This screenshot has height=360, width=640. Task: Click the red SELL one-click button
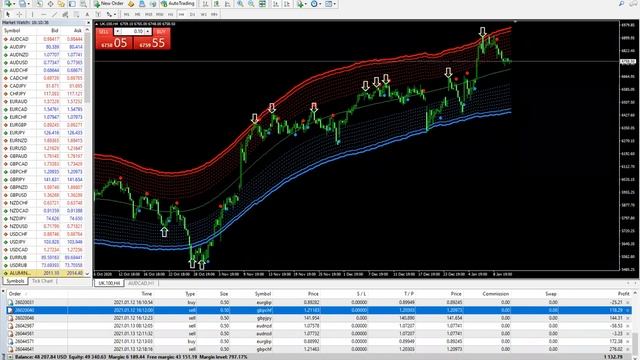pos(114,39)
